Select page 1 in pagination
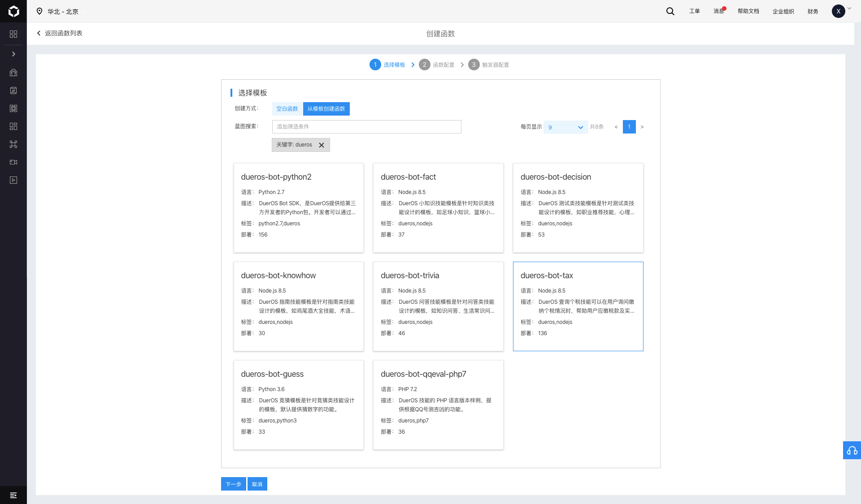This screenshot has height=504, width=861. click(629, 127)
